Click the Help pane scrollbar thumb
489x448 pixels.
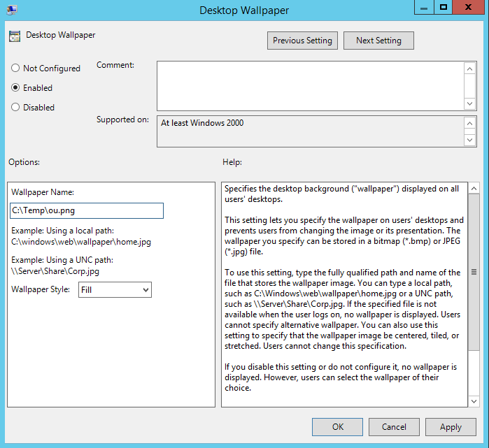click(x=474, y=272)
